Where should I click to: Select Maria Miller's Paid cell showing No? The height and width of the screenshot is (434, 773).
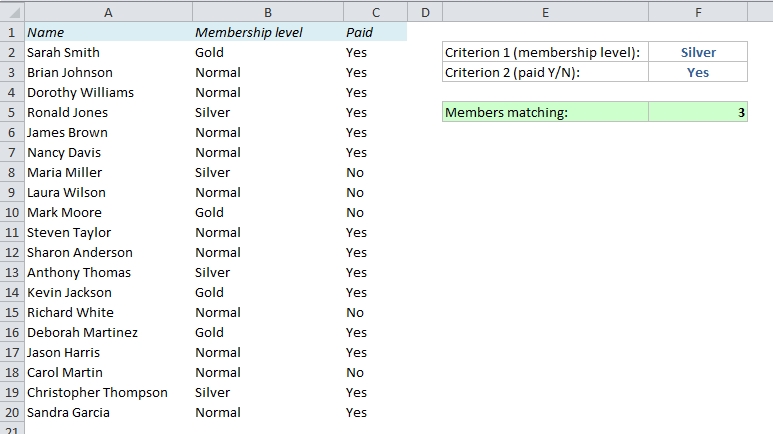click(x=375, y=173)
